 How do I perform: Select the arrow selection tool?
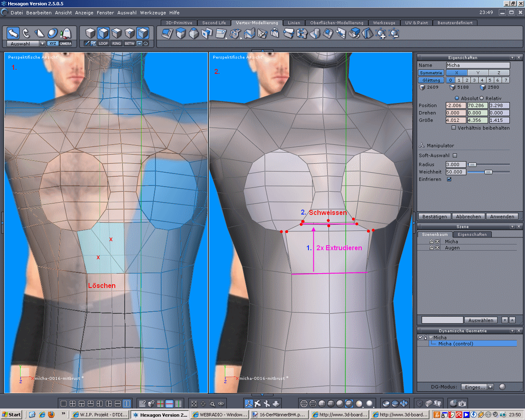click(x=13, y=33)
